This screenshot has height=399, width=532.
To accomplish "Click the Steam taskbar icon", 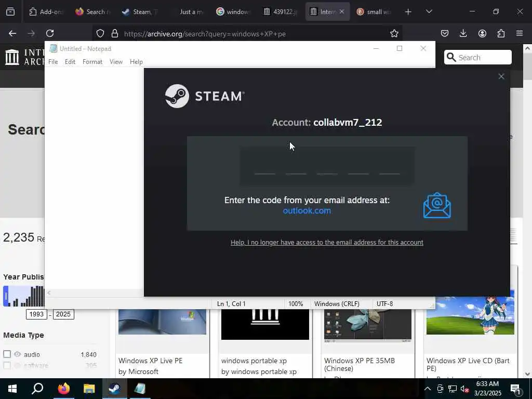I will (115, 389).
